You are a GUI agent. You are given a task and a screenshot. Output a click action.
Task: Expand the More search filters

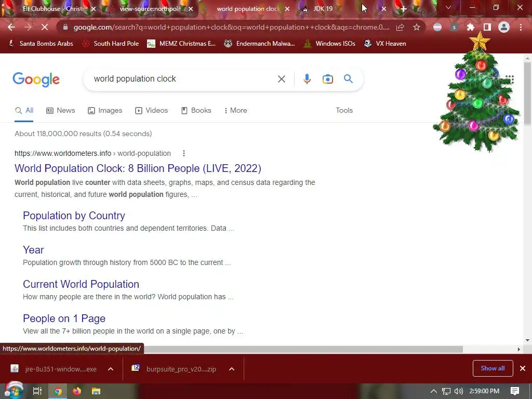coord(235,110)
